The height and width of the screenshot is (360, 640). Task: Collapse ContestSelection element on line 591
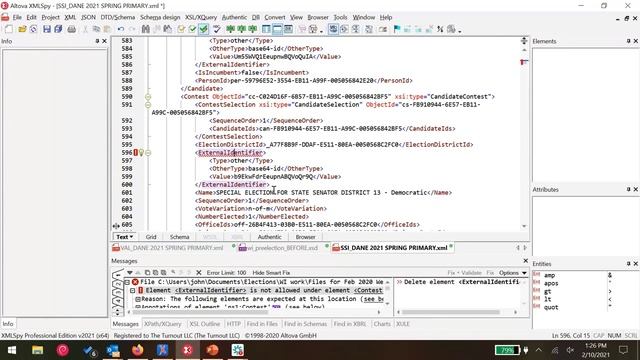point(148,105)
